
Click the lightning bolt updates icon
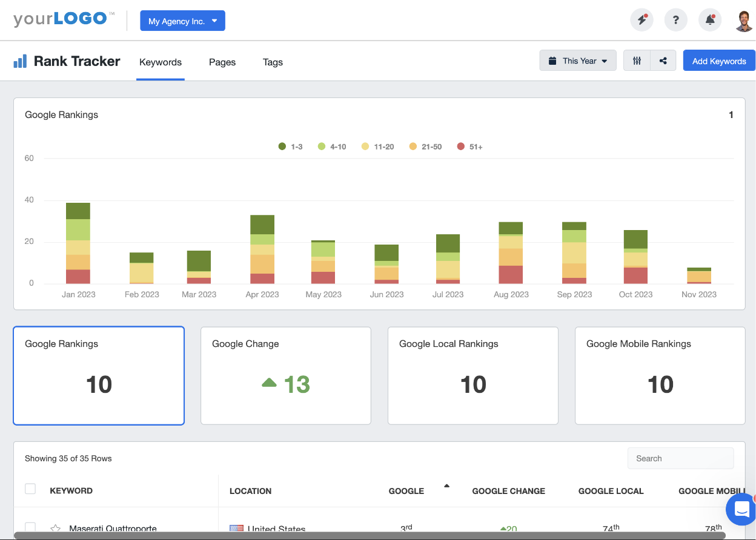[x=642, y=19]
